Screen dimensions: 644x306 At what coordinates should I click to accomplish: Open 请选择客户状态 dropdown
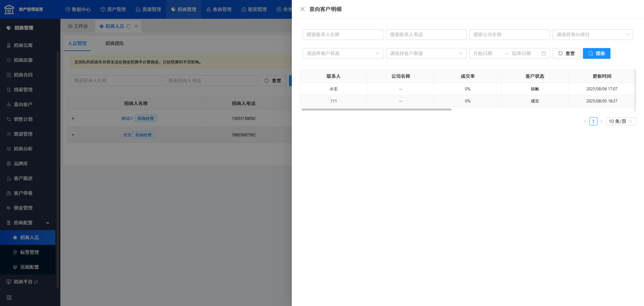click(x=343, y=53)
